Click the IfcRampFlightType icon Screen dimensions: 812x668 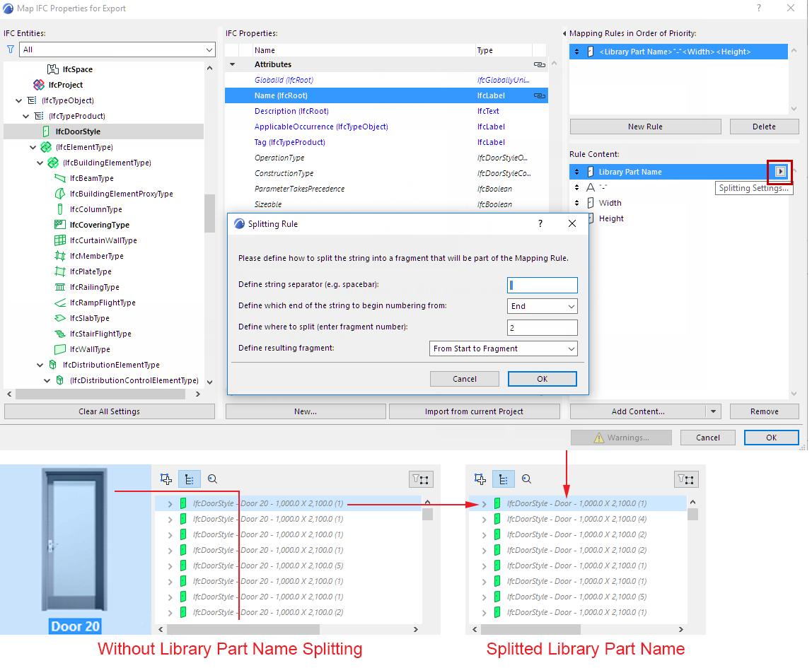(x=60, y=303)
